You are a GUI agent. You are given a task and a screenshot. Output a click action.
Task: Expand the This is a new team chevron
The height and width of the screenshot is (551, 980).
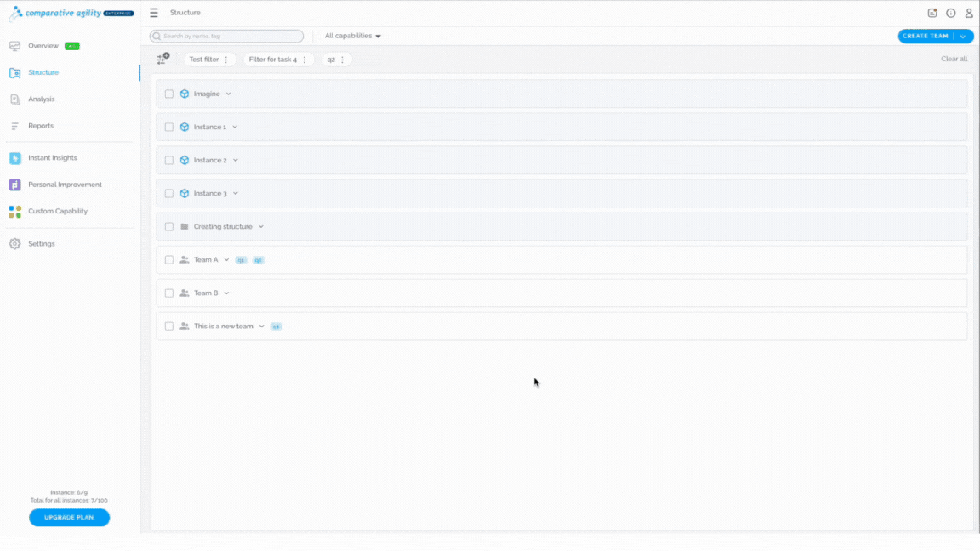click(x=261, y=327)
